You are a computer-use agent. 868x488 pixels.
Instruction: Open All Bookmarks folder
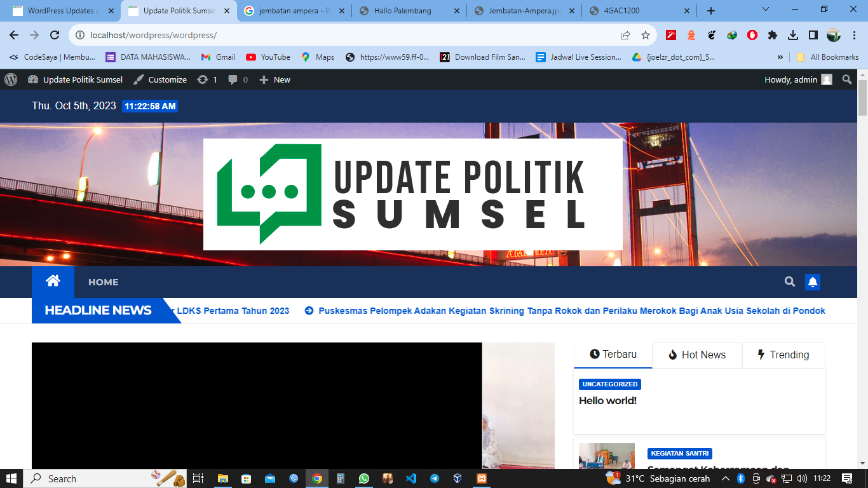tap(827, 57)
